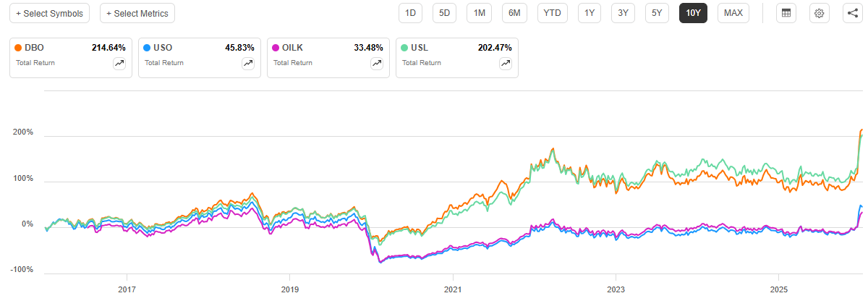Click the share chart icon
Image resolution: width=868 pixels, height=301 pixels.
point(851,13)
